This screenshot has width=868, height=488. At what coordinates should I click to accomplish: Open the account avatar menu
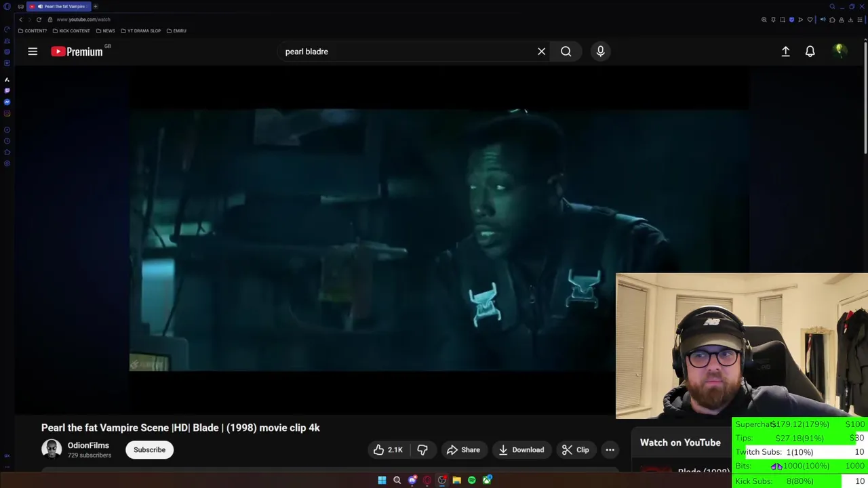(x=840, y=51)
